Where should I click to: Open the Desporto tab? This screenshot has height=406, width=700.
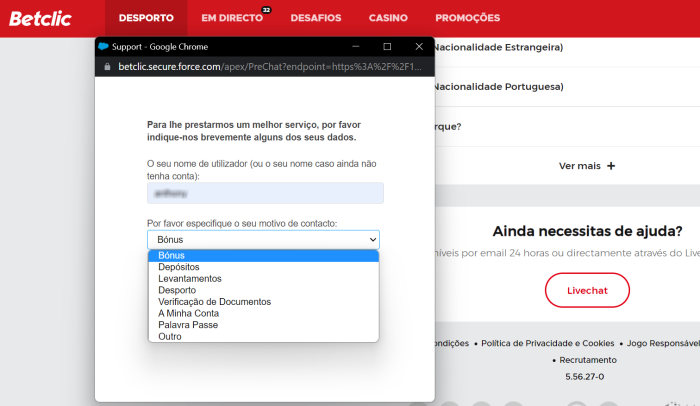tap(146, 18)
